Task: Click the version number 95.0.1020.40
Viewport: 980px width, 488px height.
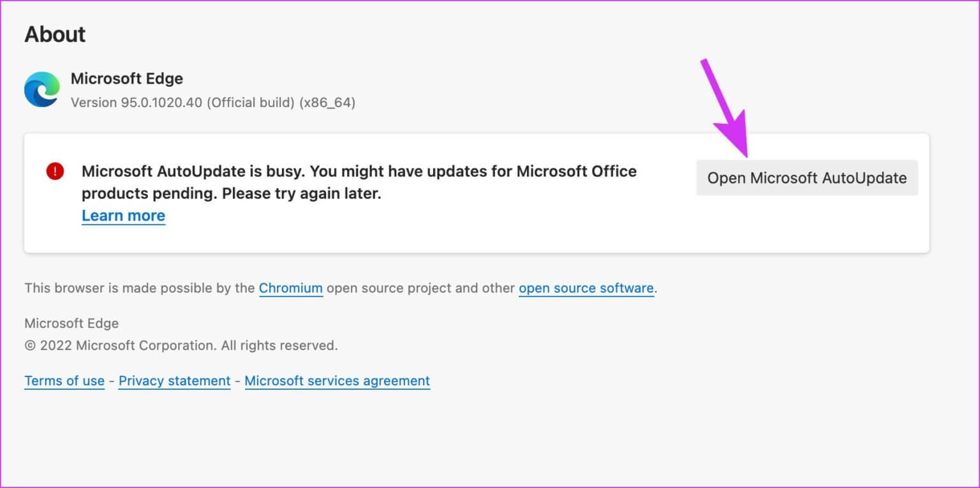Action: pyautogui.click(x=161, y=102)
